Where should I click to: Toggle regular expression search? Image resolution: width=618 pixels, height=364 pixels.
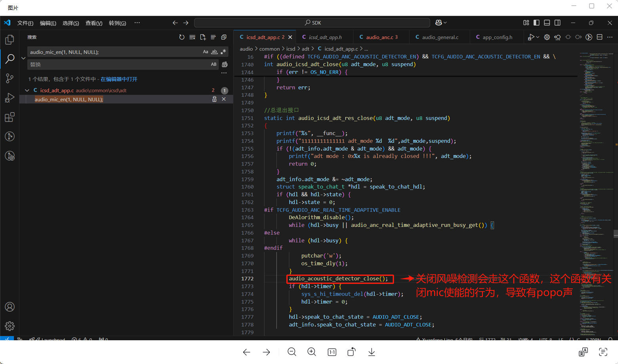tap(223, 52)
